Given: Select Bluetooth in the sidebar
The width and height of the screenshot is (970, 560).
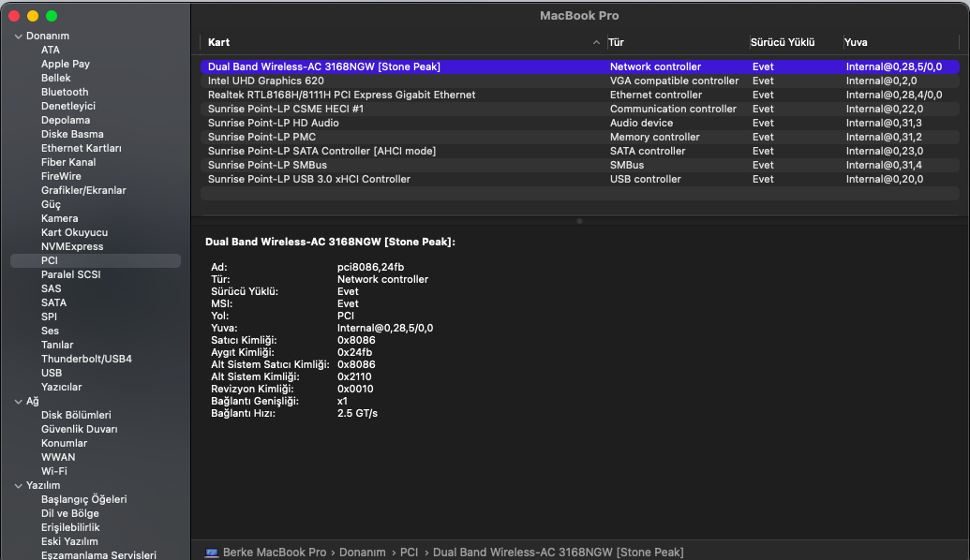Looking at the screenshot, I should click(65, 92).
